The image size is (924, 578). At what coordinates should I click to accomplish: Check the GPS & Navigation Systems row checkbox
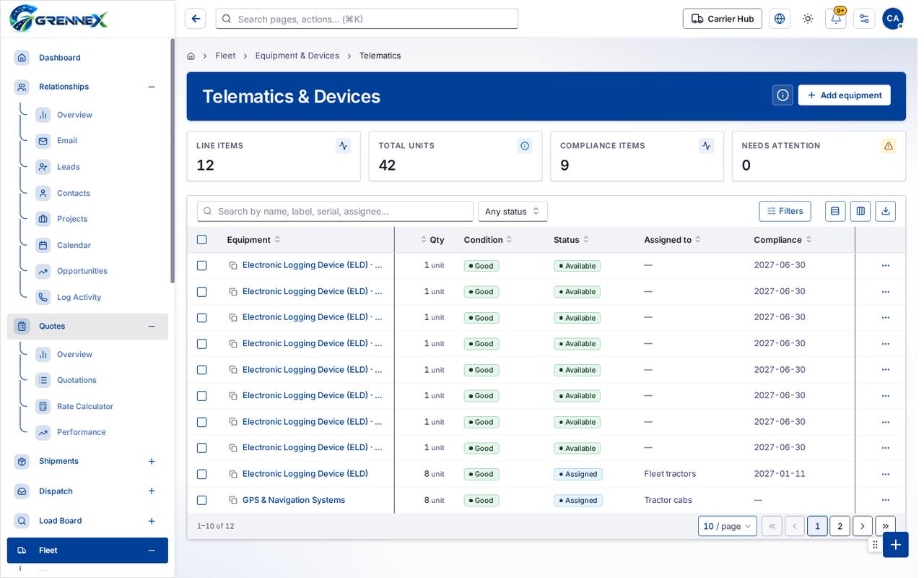tap(202, 500)
